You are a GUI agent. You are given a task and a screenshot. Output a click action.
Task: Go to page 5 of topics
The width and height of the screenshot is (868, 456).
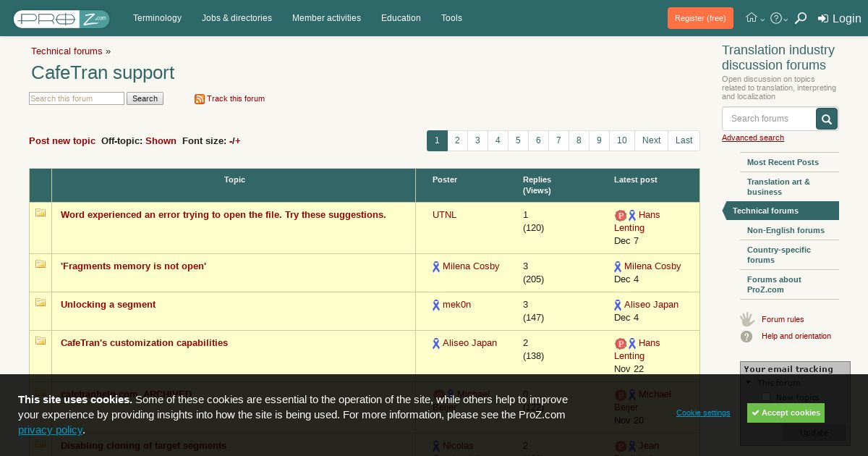pyautogui.click(x=518, y=140)
